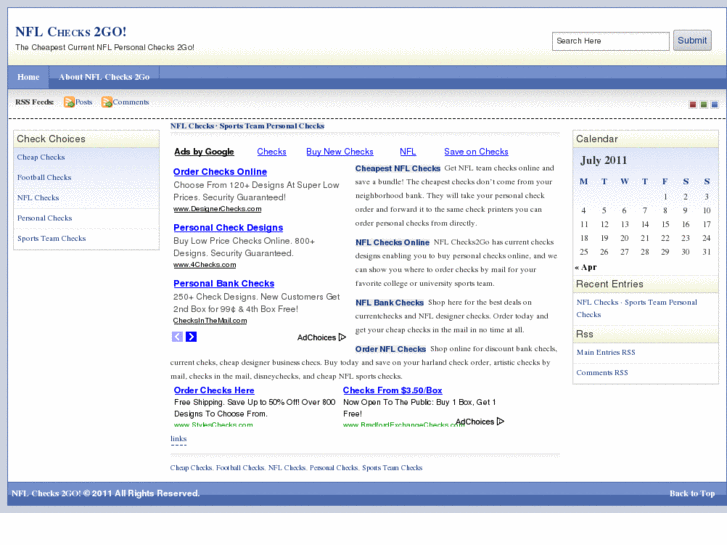Image resolution: width=727 pixels, height=545 pixels.
Task: Click Back to Top in footer
Action: pos(692,494)
